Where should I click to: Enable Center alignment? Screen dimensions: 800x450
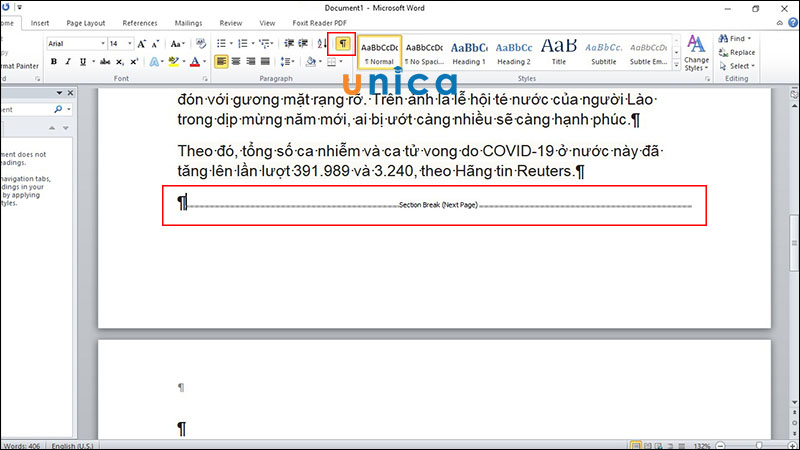point(236,62)
